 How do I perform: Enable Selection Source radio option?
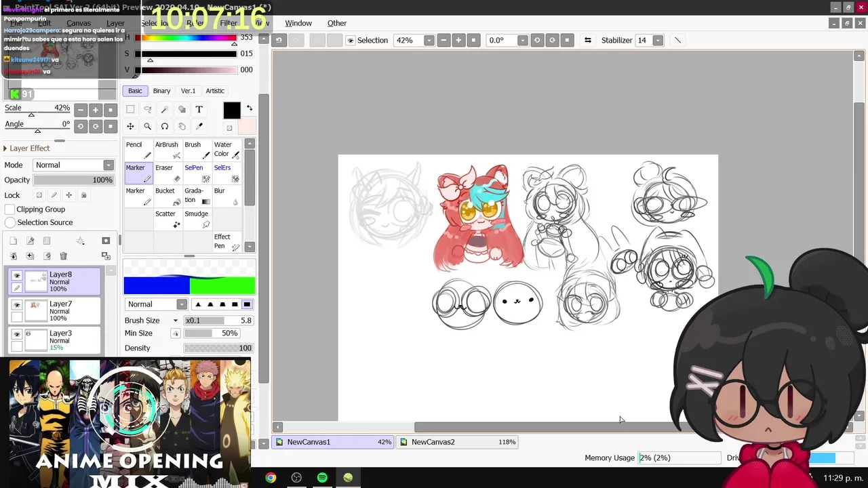click(10, 222)
